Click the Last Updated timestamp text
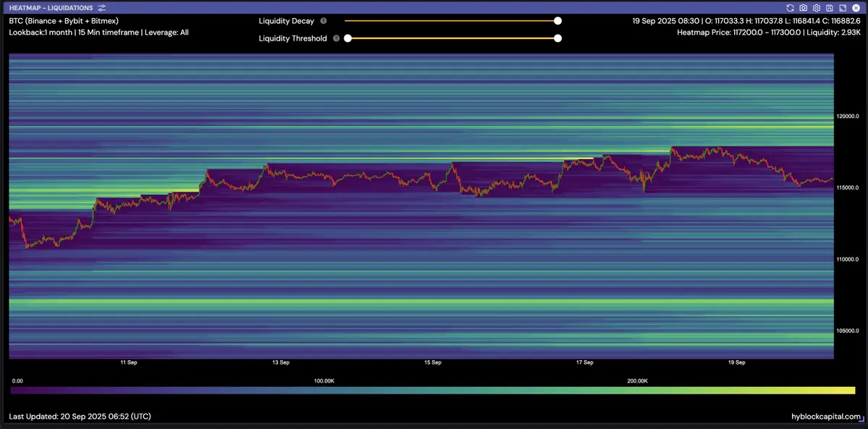Screen dimensions: 868x429 tap(80, 416)
